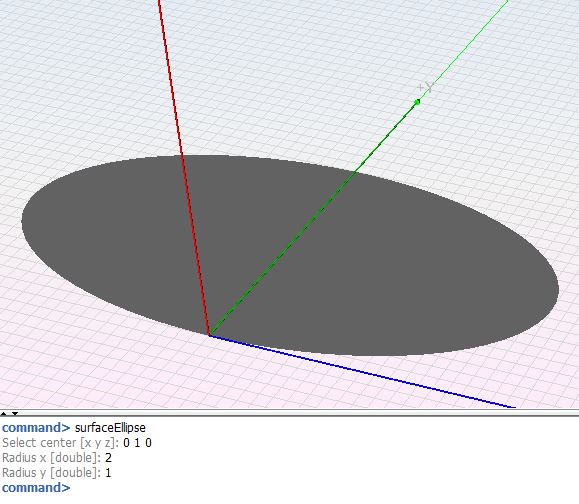Click the surfaceEllipse command text
Screen dimensions: 579x504
110,428
